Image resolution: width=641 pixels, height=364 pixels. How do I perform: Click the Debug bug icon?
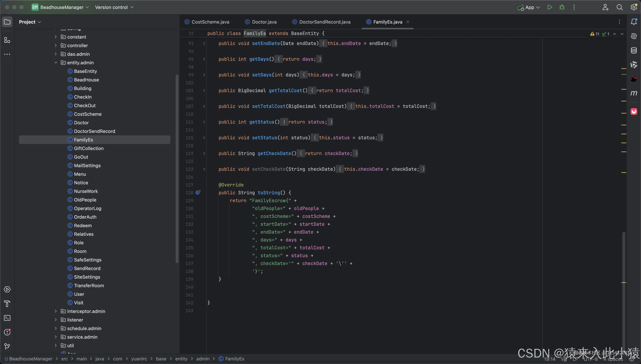pos(562,7)
